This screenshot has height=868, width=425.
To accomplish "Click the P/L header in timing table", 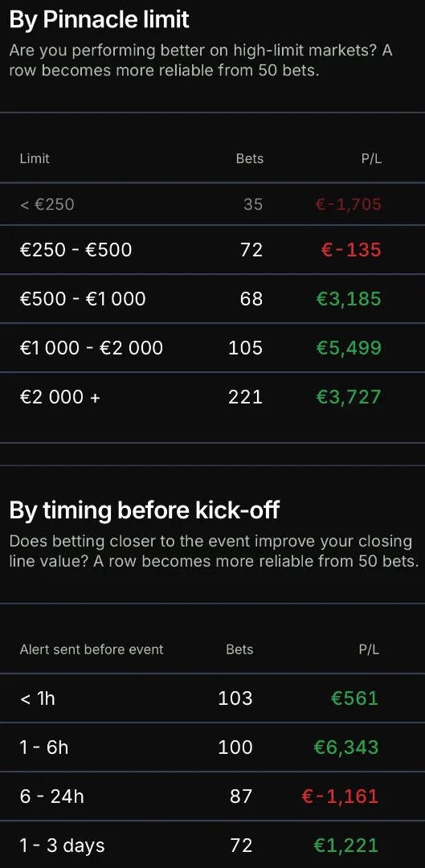I will (x=369, y=649).
